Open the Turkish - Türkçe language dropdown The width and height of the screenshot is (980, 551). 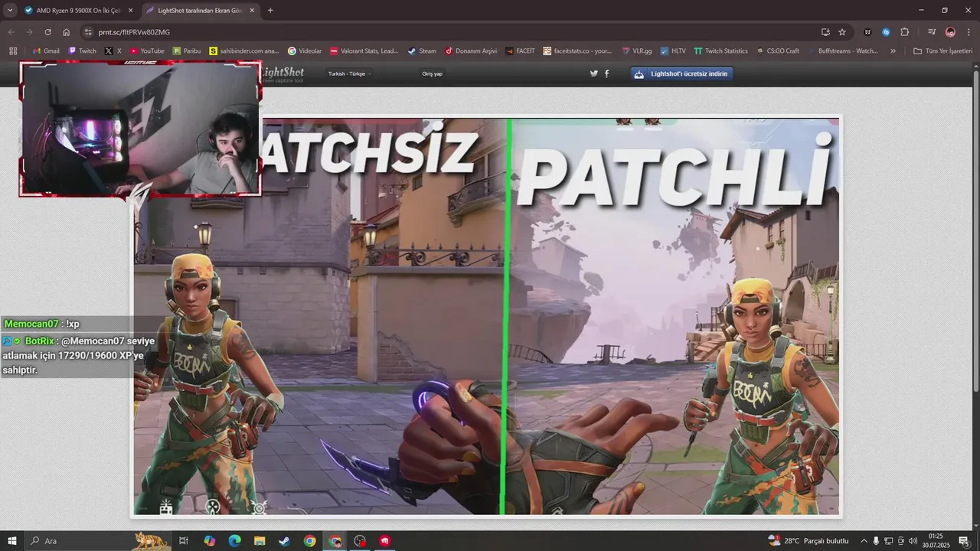350,73
